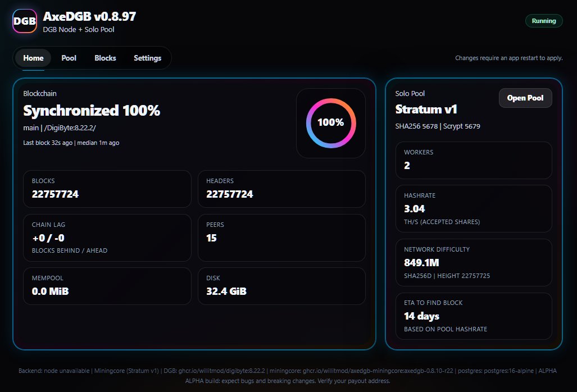Click the BLOCKS BEHIND / AHEAD caption
The width and height of the screenshot is (577, 392).
pyautogui.click(x=70, y=250)
